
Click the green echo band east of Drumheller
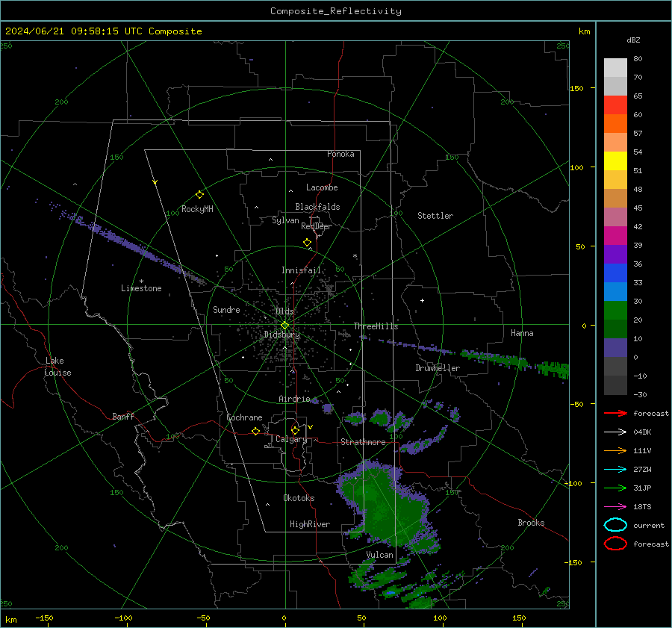514,361
